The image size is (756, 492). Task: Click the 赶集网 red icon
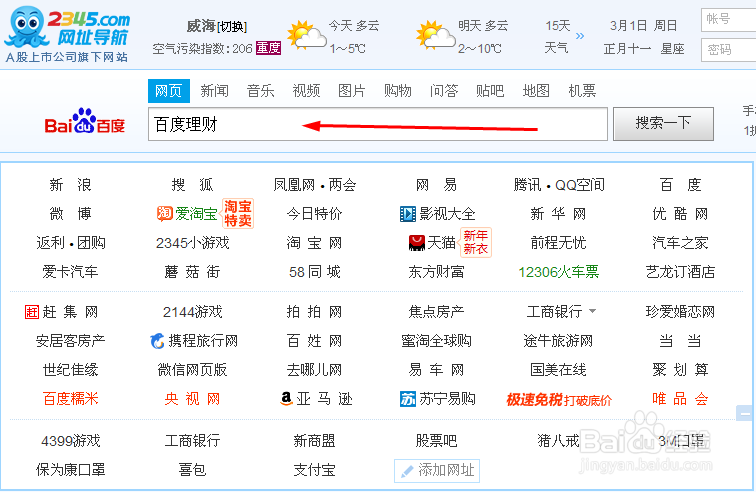(32, 312)
